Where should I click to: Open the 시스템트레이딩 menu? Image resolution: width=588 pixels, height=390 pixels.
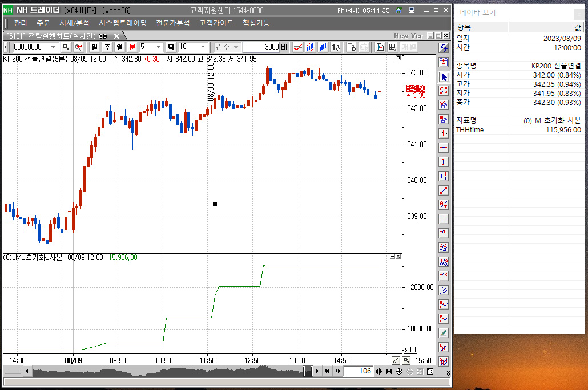click(123, 23)
